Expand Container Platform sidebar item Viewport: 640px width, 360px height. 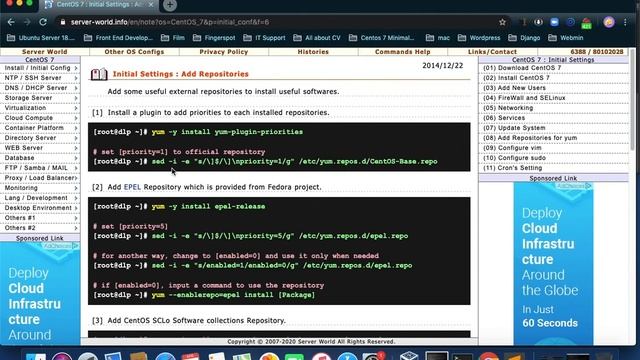pyautogui.click(x=40, y=128)
